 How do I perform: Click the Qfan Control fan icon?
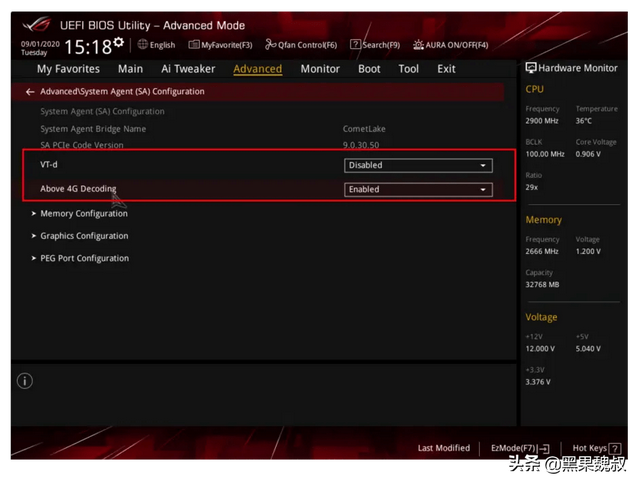tap(271, 44)
